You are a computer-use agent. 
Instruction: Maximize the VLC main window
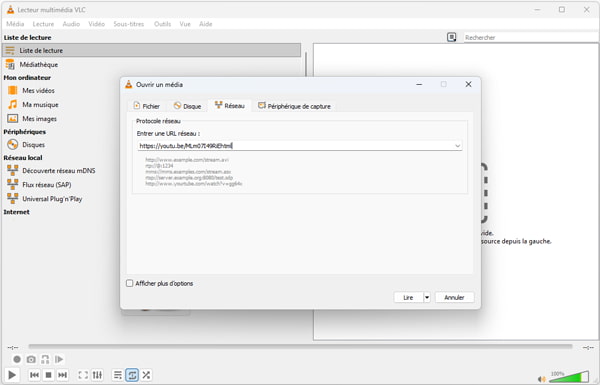562,10
